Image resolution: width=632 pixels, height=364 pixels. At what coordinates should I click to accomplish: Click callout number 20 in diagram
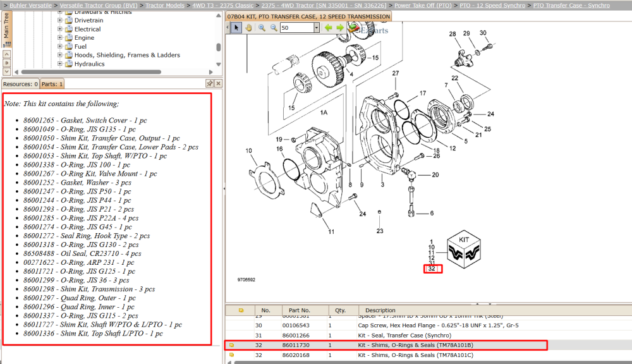pyautogui.click(x=435, y=175)
